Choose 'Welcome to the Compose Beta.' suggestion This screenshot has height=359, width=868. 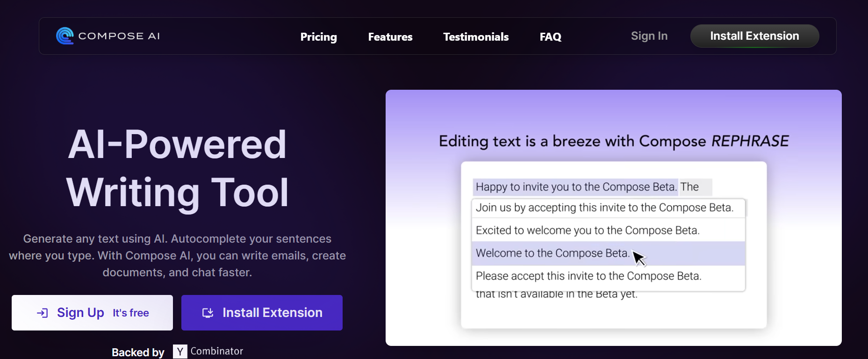[608, 253]
